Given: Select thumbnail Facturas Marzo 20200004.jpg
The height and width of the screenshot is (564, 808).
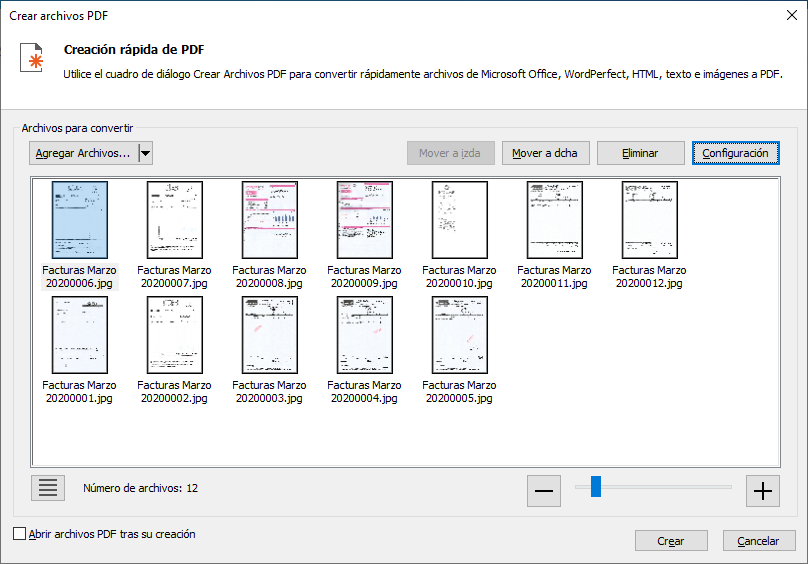Looking at the screenshot, I should pos(364,334).
